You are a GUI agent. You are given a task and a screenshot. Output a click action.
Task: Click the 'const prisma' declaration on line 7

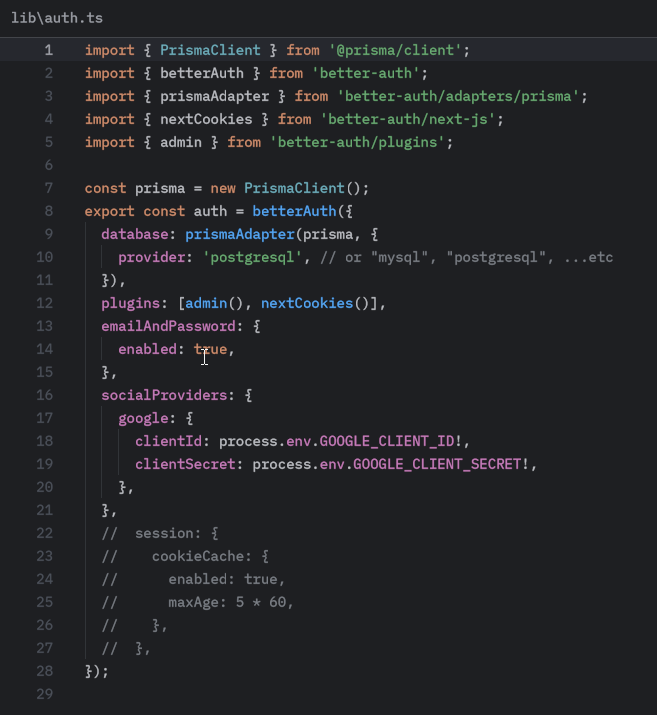[135, 188]
